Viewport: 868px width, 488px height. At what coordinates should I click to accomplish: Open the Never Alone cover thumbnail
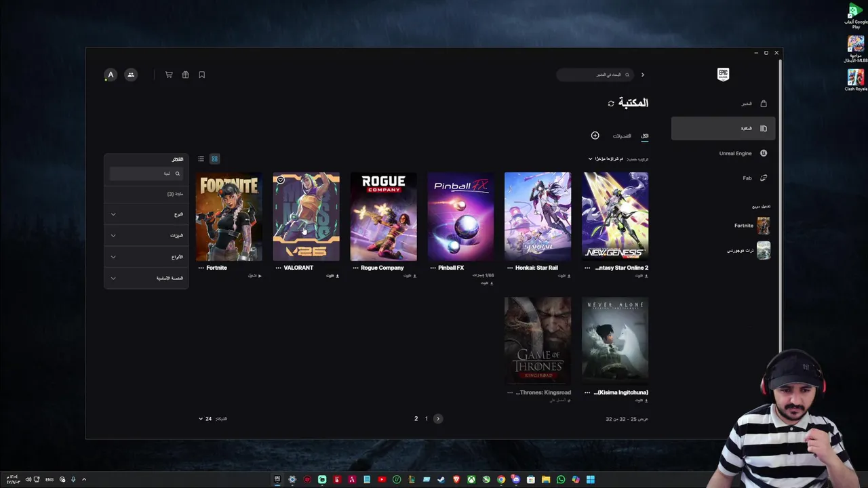[615, 341]
